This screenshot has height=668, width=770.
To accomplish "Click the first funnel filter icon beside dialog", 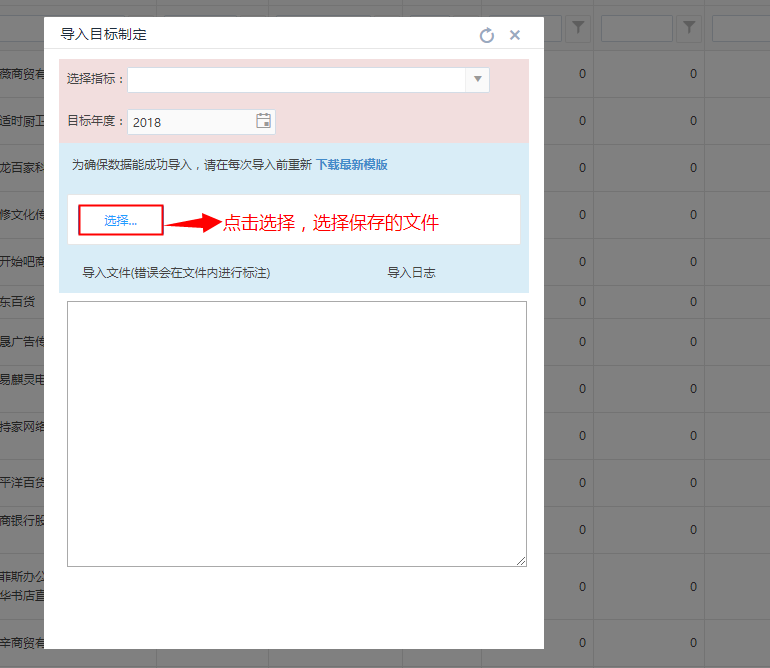I will click(x=578, y=29).
